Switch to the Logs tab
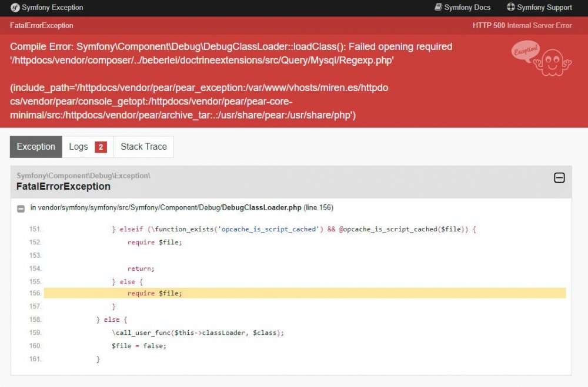588x387 pixels. 88,146
